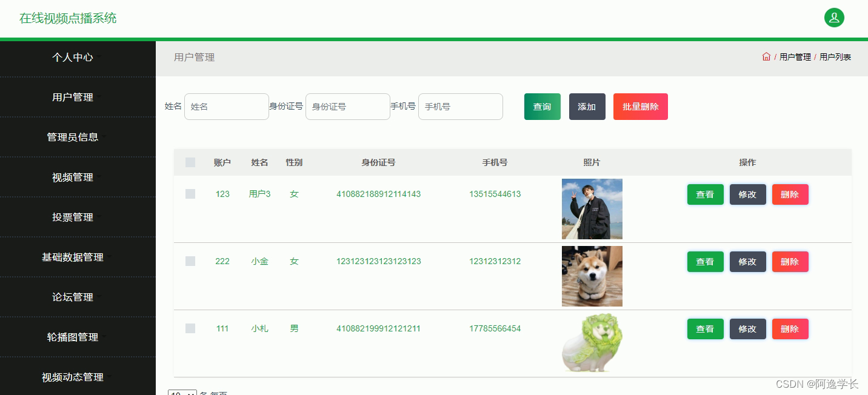868x395 pixels.
Task: Edit user 小札 with 修改 button
Action: pos(748,329)
